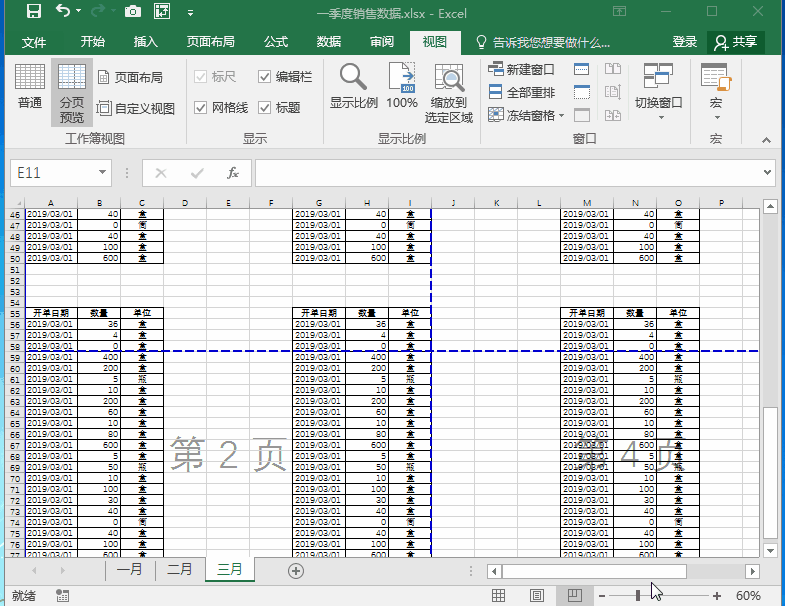The image size is (785, 606).
Task: Open the Data (数据) ribbon tab
Action: click(x=328, y=42)
